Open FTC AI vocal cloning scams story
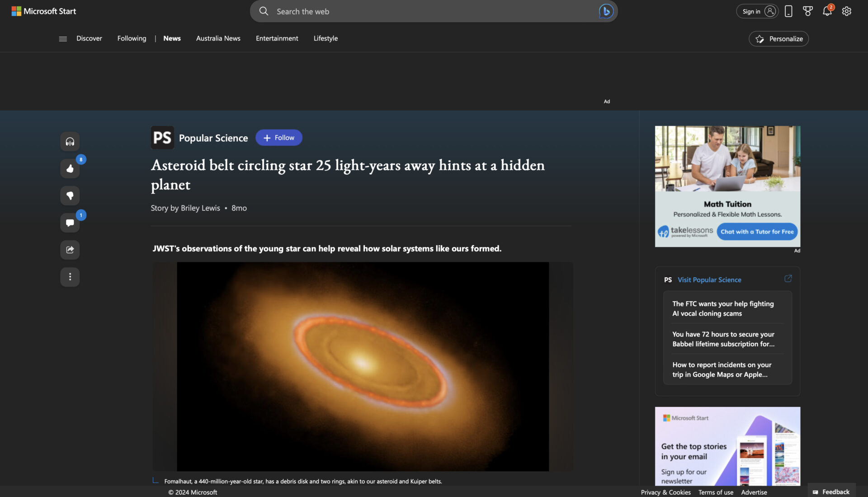868x497 pixels. click(x=723, y=308)
